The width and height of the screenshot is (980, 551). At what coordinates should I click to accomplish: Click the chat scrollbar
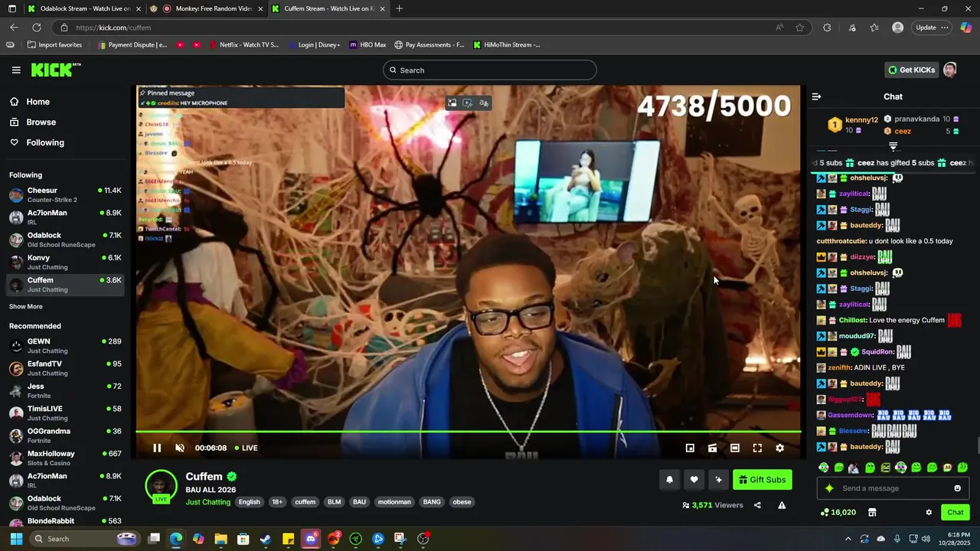[977, 445]
